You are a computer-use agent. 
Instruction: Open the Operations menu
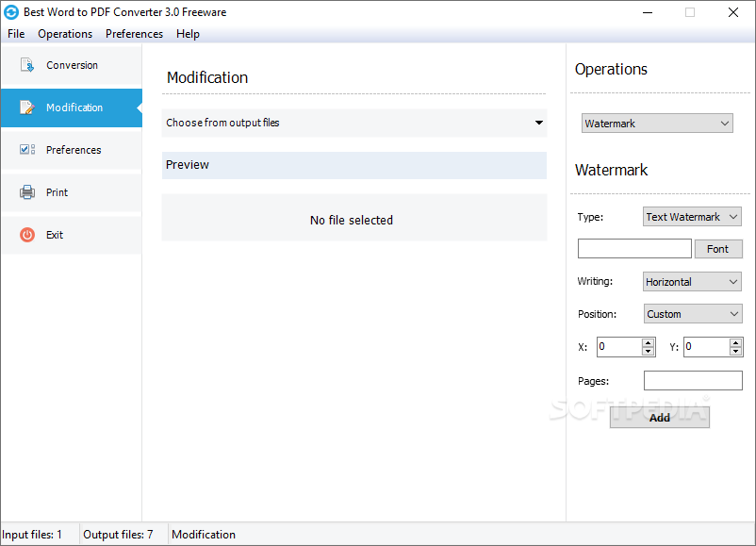pyautogui.click(x=65, y=34)
